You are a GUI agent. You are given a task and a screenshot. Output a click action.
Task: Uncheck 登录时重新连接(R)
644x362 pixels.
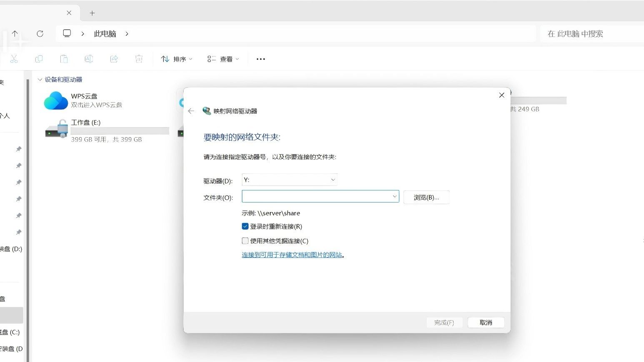tap(245, 226)
